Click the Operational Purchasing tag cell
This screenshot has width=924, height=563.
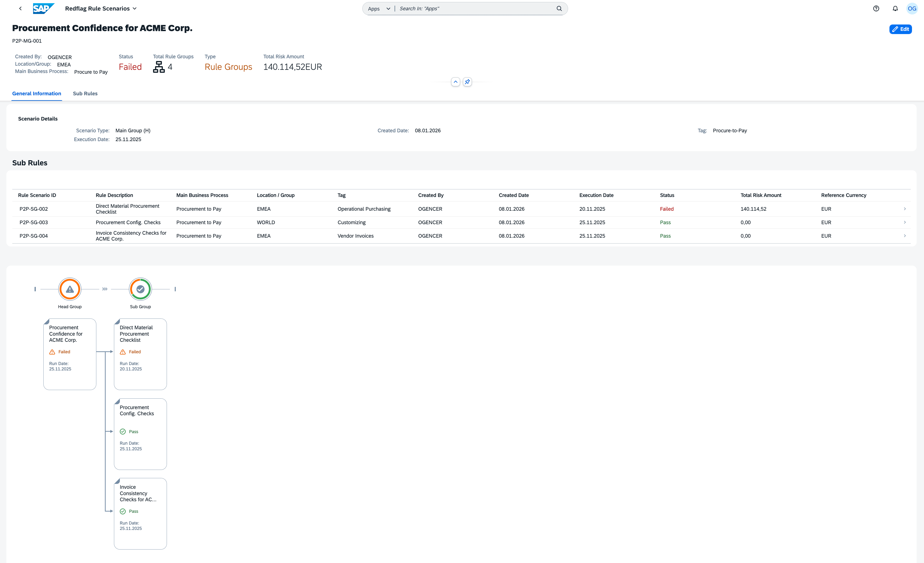(364, 209)
